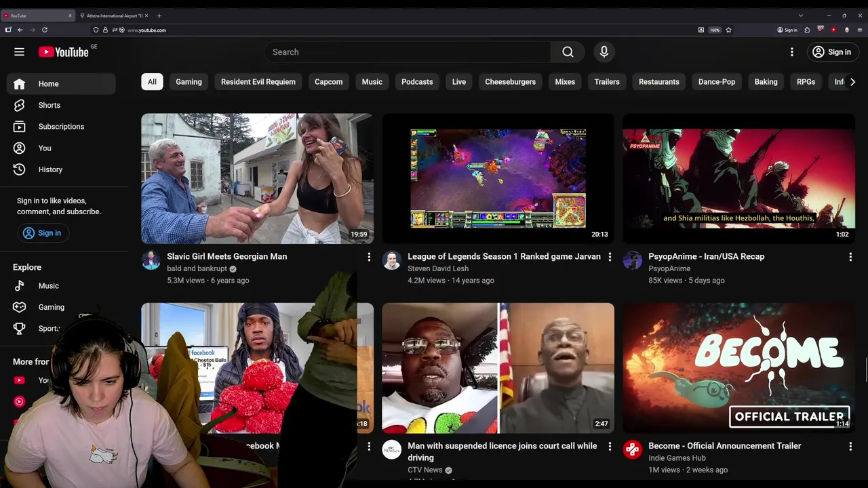Open options for PsyopAnime Iran/USA Recap
Viewport: 868px width, 488px height.
pos(850,257)
